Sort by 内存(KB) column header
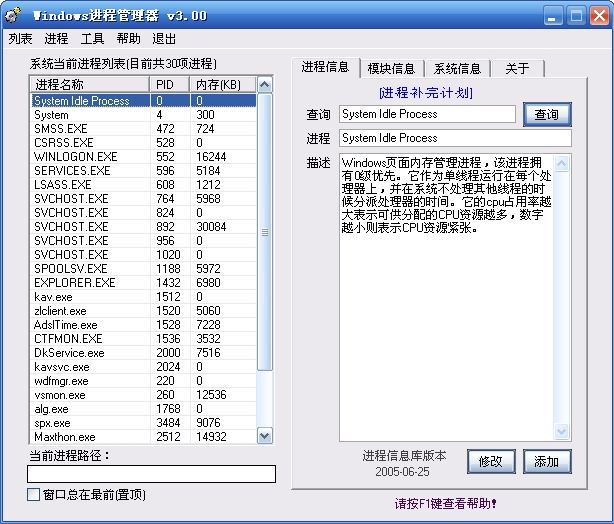614x524 pixels. tap(223, 85)
